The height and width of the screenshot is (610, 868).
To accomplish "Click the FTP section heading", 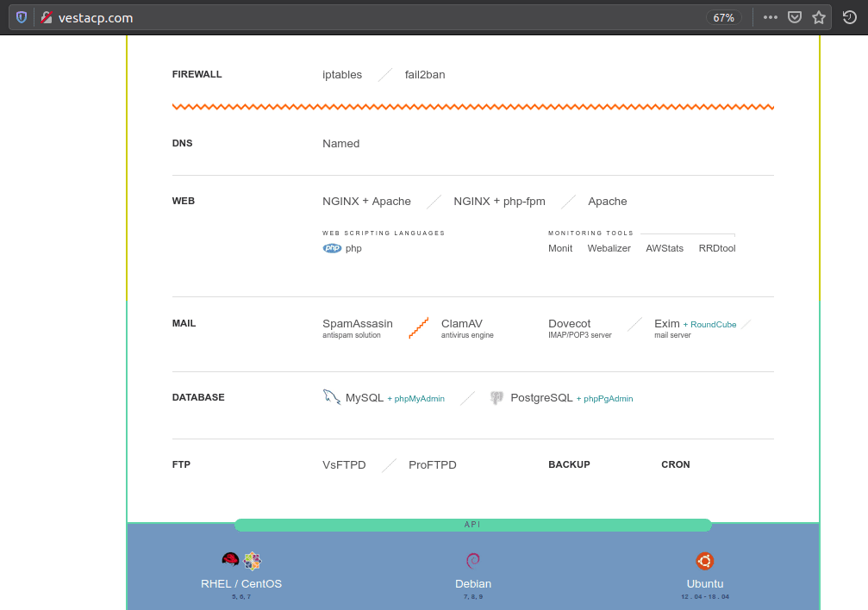I will [181, 464].
